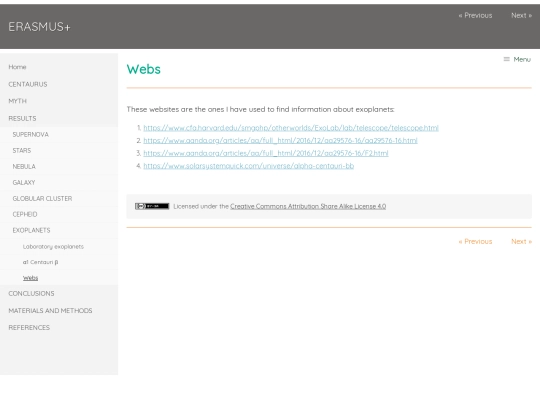Open Creative Commons Attribution Share Alike License link
This screenshot has width=540, height=405.
click(x=308, y=206)
